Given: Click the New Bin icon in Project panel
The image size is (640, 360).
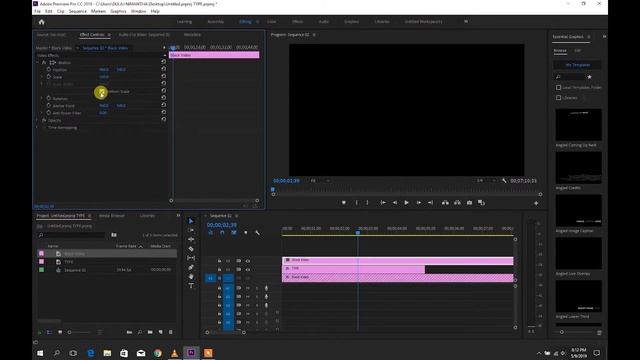Looking at the screenshot, I should [x=150, y=332].
